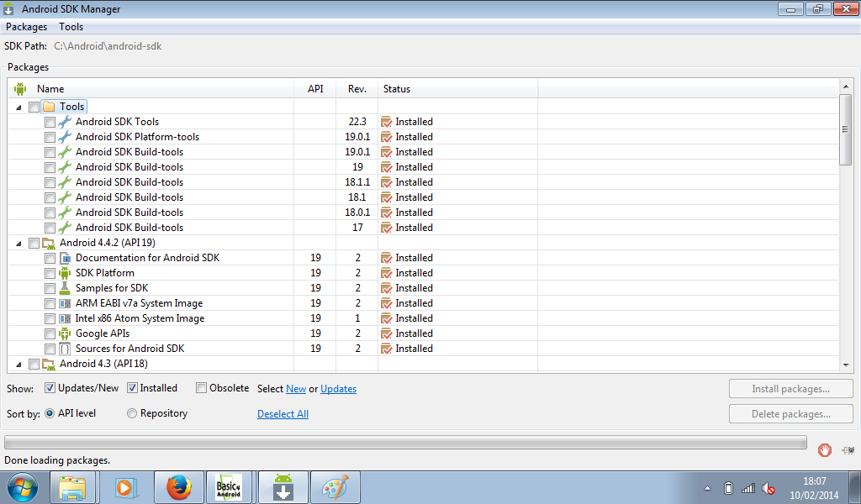Image resolution: width=861 pixels, height=504 pixels.
Task: Click the Samples for SDK flask icon
Action: pos(65,288)
